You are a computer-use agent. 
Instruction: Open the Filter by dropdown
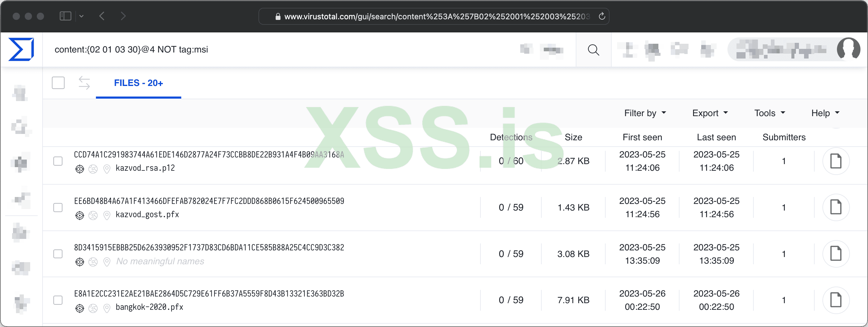point(645,113)
